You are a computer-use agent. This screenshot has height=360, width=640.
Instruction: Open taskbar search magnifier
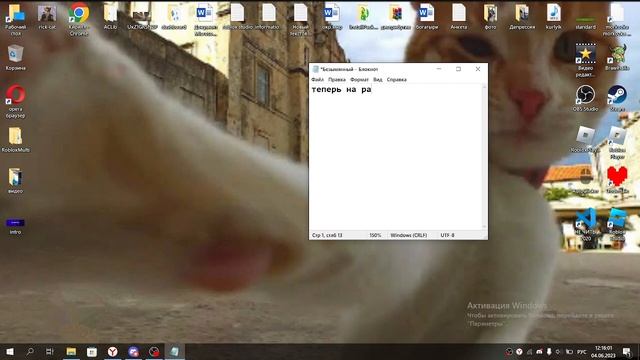click(30, 351)
